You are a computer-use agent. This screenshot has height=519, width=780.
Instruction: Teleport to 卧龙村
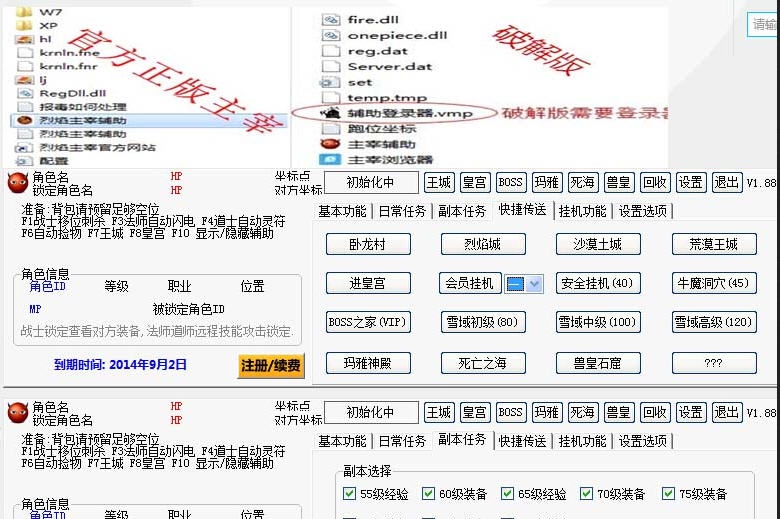368,244
